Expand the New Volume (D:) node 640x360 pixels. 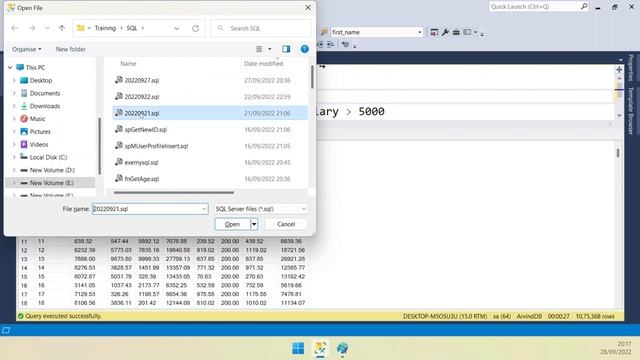tap(14, 170)
